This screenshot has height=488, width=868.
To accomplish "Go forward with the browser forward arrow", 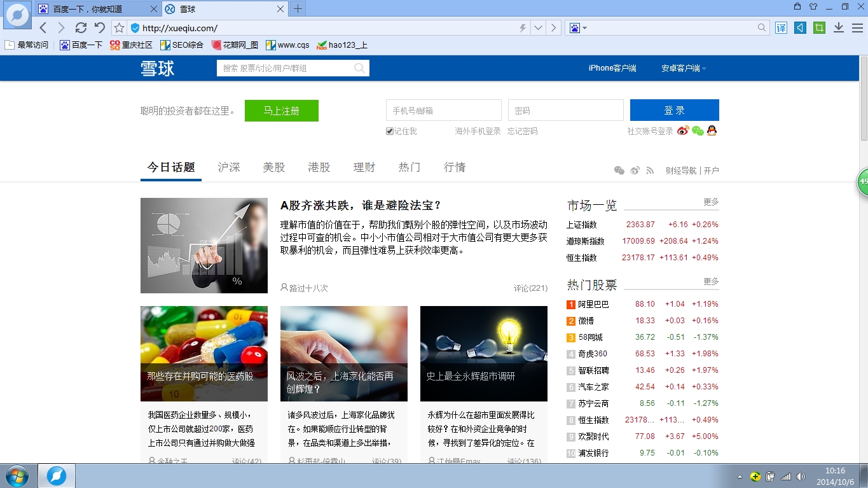I will 61,28.
